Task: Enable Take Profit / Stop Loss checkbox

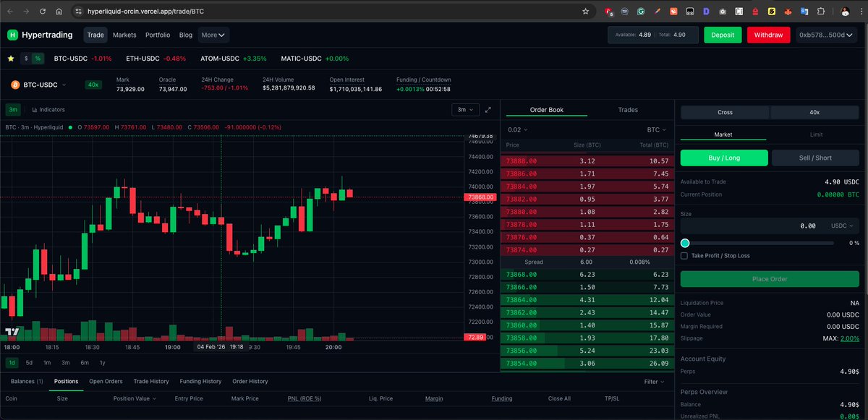Action: click(684, 256)
